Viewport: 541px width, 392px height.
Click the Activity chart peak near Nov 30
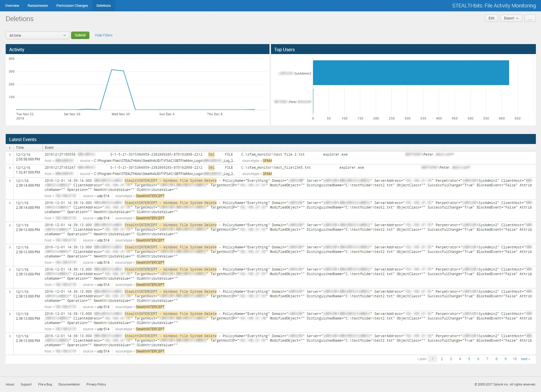coord(112,70)
